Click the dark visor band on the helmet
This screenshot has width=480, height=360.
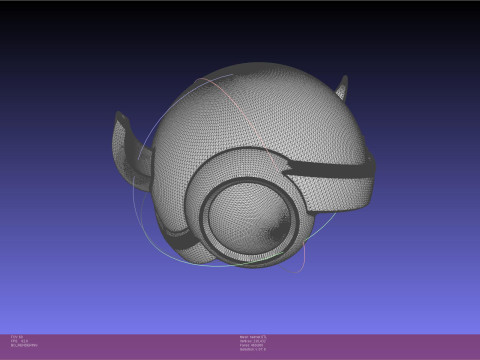pos(330,169)
